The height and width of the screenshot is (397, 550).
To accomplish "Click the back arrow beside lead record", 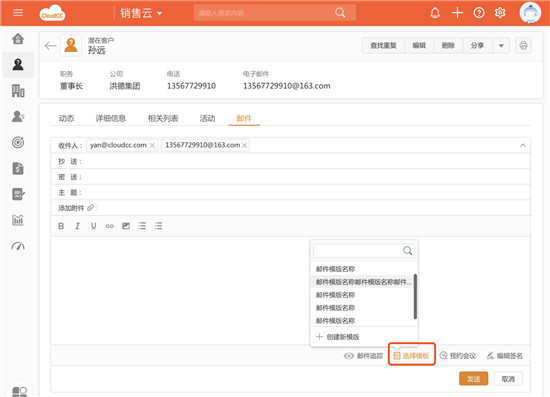I will coord(51,46).
